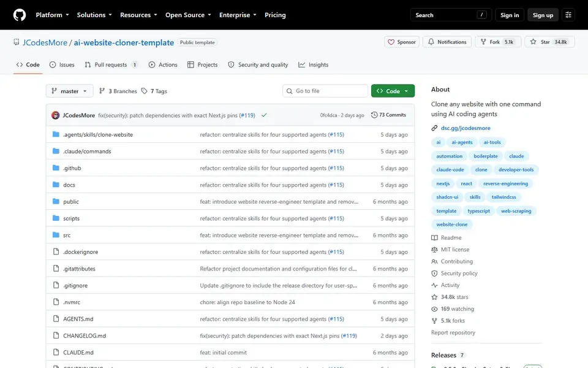This screenshot has width=588, height=368.
Task: Expand the Platform menu
Action: [x=52, y=15]
